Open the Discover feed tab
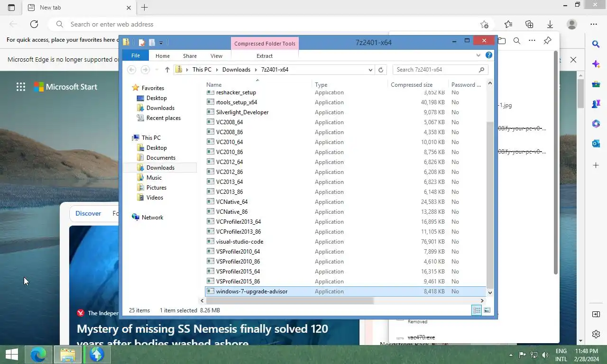The height and width of the screenshot is (364, 607). tap(88, 213)
